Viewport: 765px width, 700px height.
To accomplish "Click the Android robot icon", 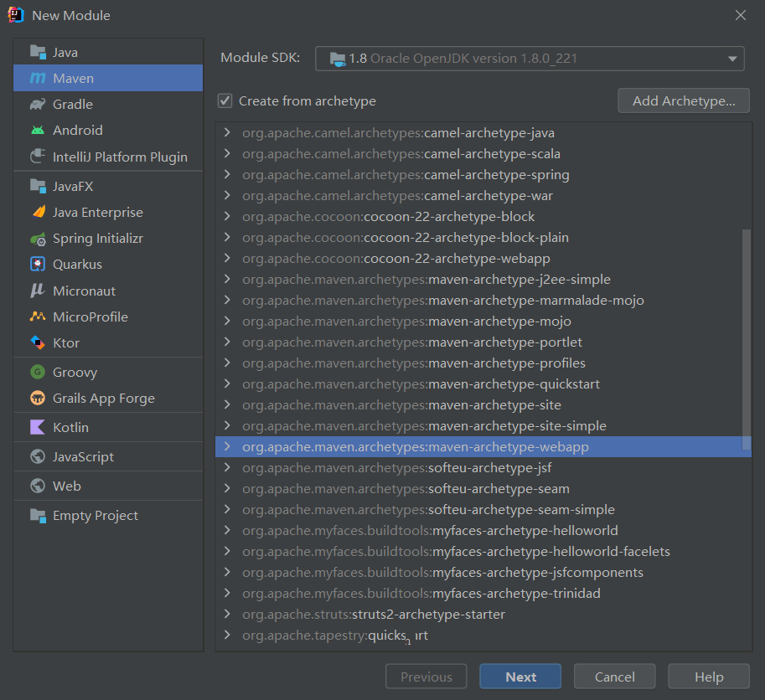I will (x=38, y=130).
